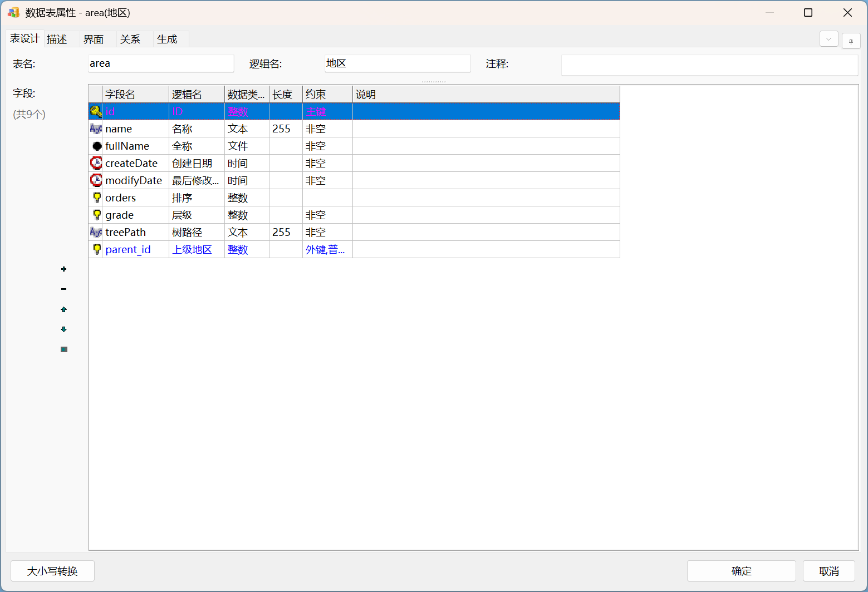
Task: Click the app icon in the title bar
Action: click(13, 12)
